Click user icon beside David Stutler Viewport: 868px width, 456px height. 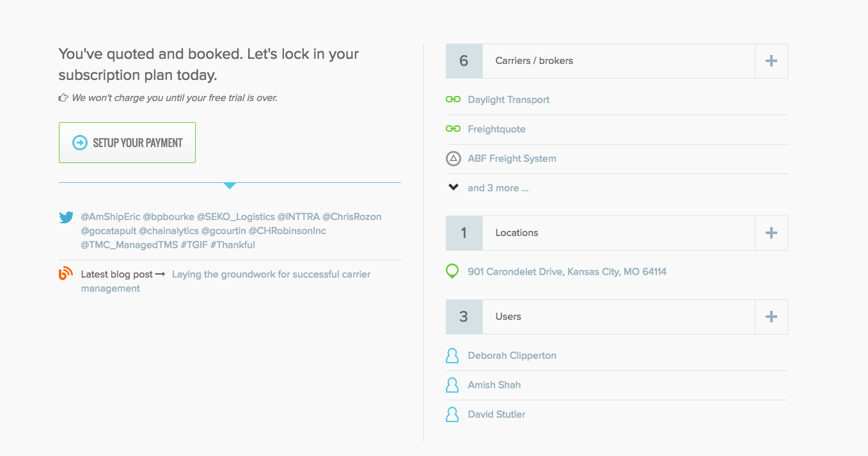[452, 414]
